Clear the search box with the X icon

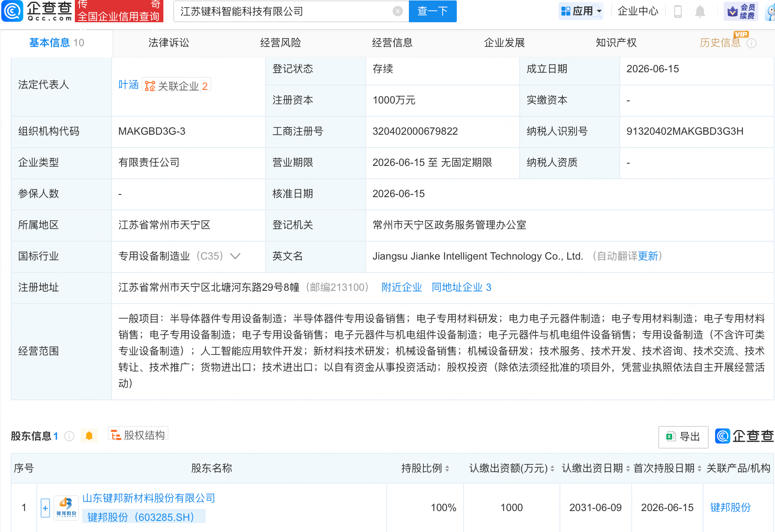(x=397, y=12)
